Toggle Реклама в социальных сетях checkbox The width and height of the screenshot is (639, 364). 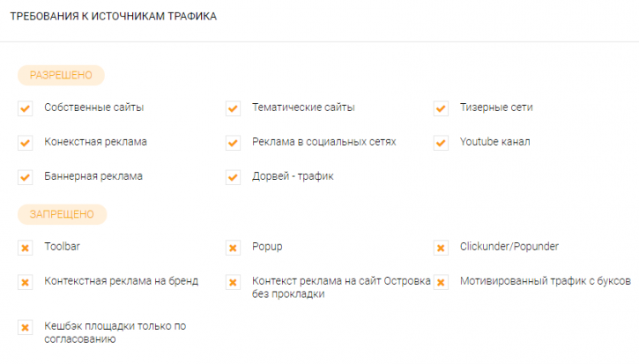tap(233, 143)
